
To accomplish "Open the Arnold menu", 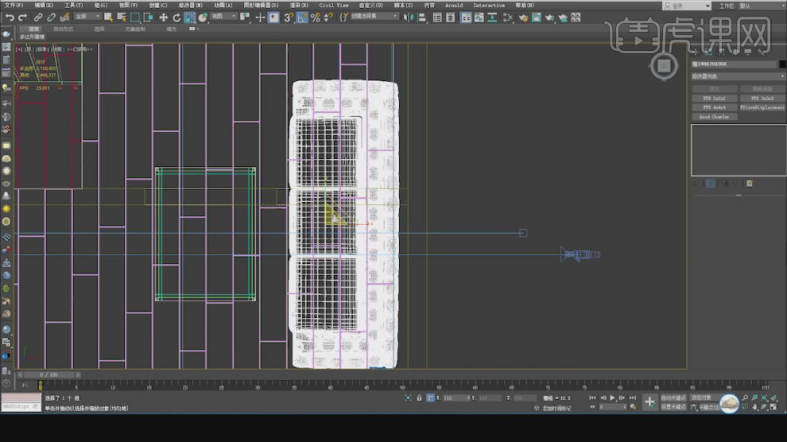I will tap(454, 5).
